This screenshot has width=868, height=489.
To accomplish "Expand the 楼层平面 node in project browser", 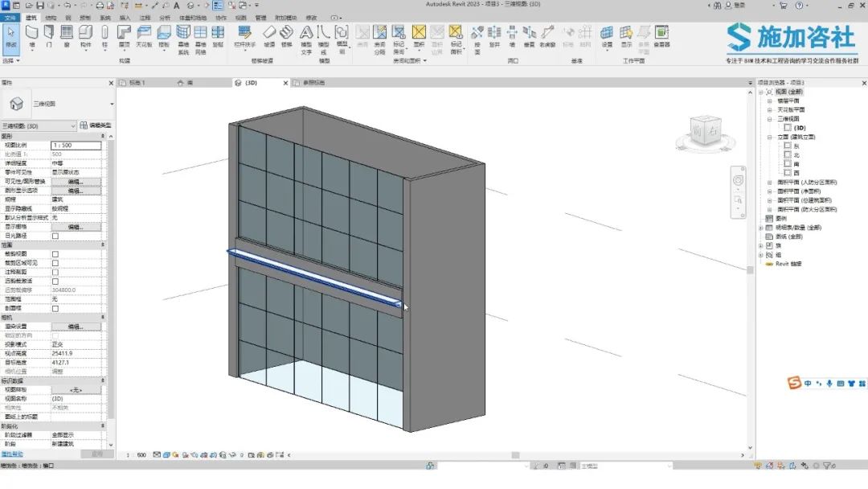I will (769, 101).
